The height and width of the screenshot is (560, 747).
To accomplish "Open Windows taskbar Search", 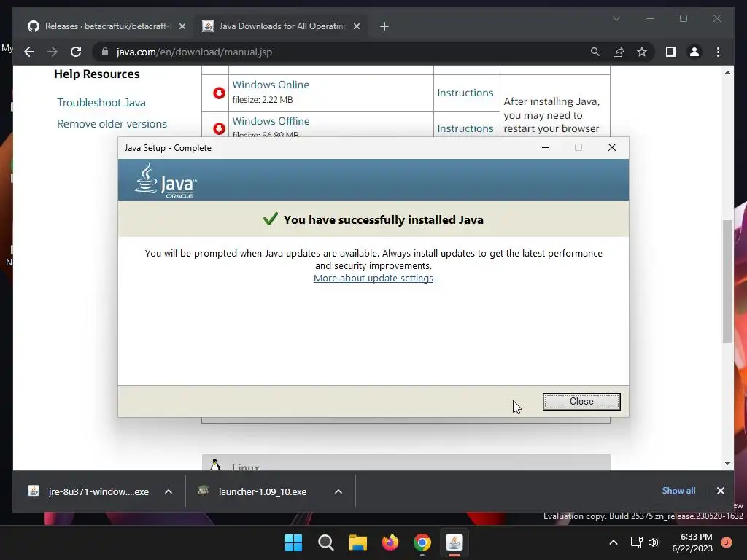I will (x=326, y=542).
